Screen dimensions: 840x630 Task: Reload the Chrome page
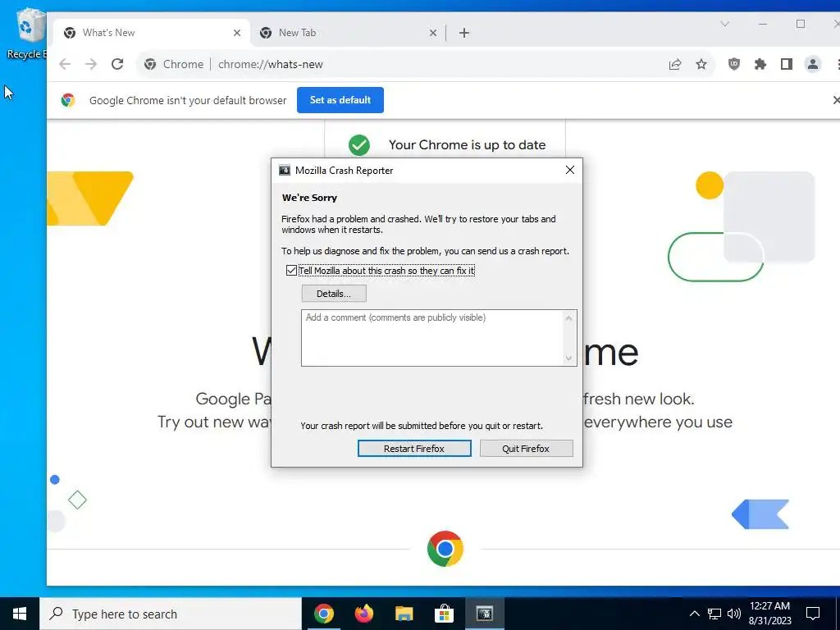(x=117, y=64)
